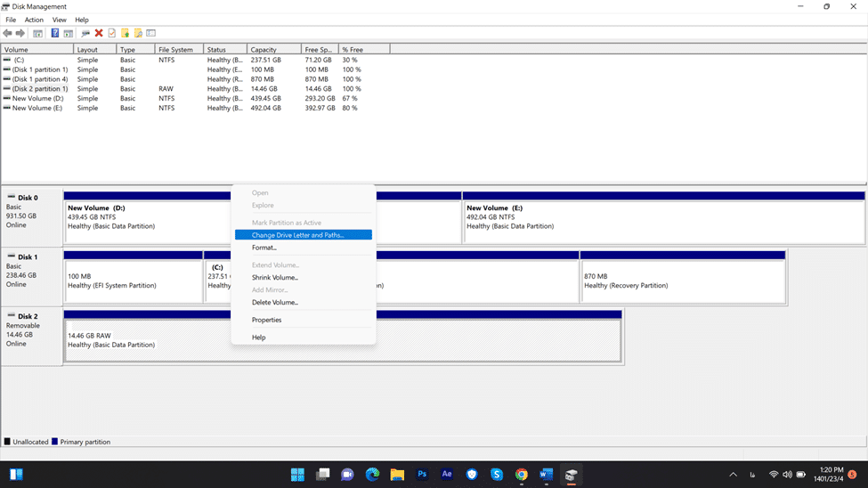
Task: Sort by the Type column header
Action: pos(135,49)
